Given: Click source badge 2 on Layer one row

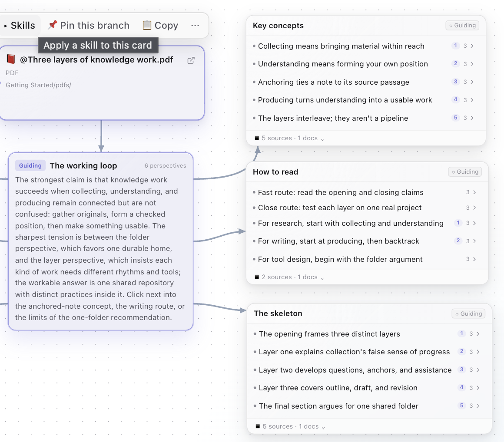Looking at the screenshot, I should pyautogui.click(x=461, y=351).
